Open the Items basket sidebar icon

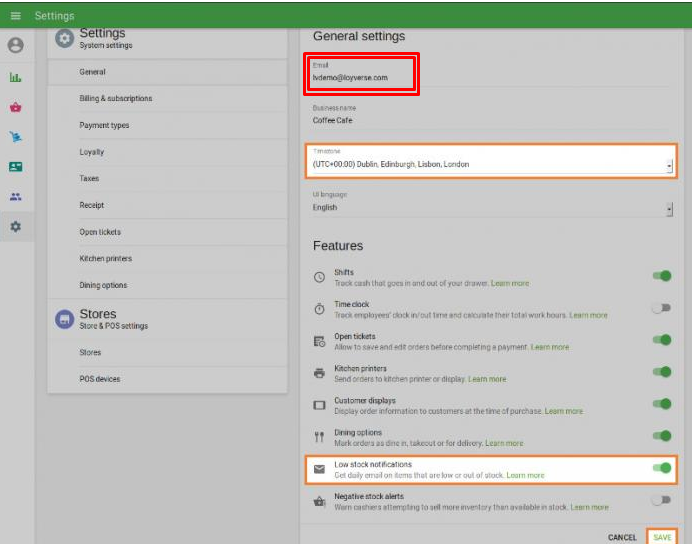15,107
